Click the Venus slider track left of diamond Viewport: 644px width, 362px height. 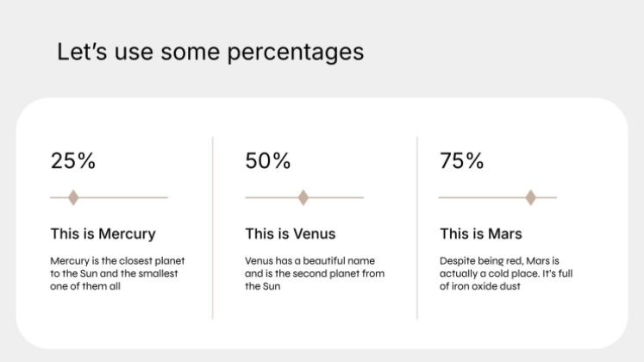click(272, 197)
